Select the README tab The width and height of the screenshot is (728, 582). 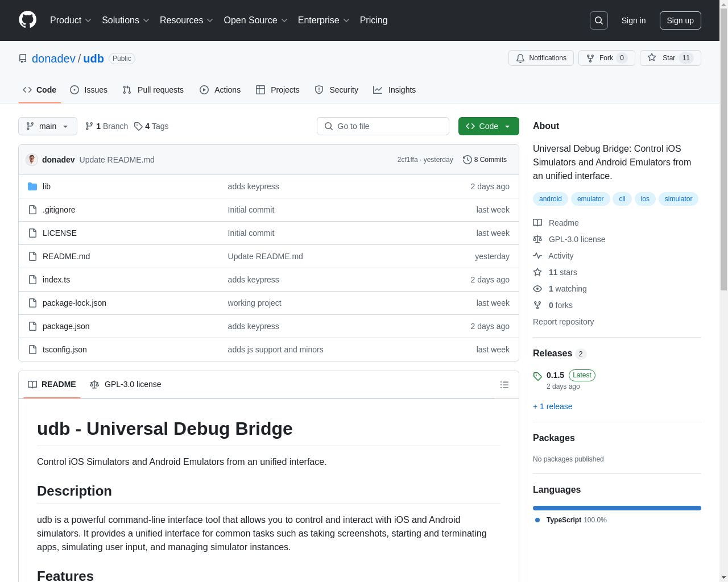52,384
